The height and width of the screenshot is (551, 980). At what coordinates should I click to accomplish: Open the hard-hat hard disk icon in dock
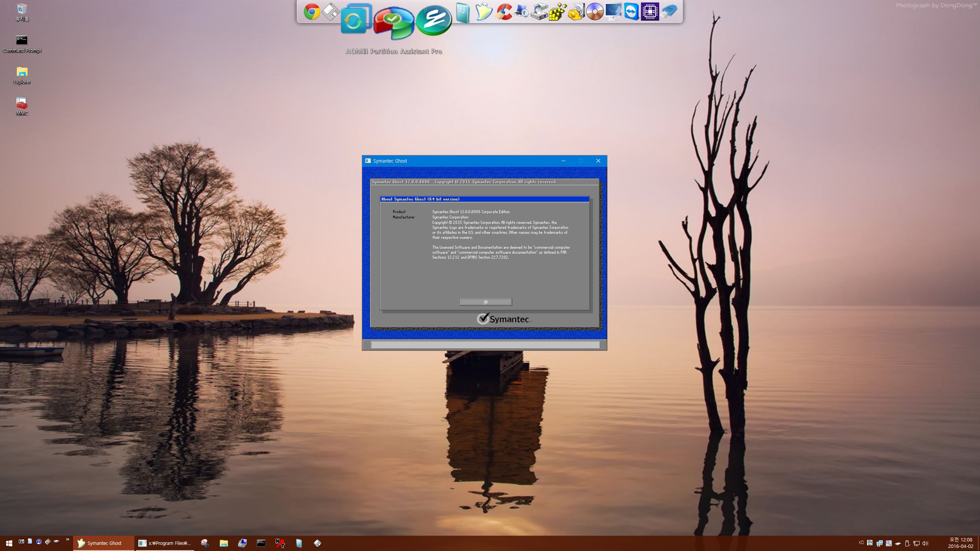576,11
